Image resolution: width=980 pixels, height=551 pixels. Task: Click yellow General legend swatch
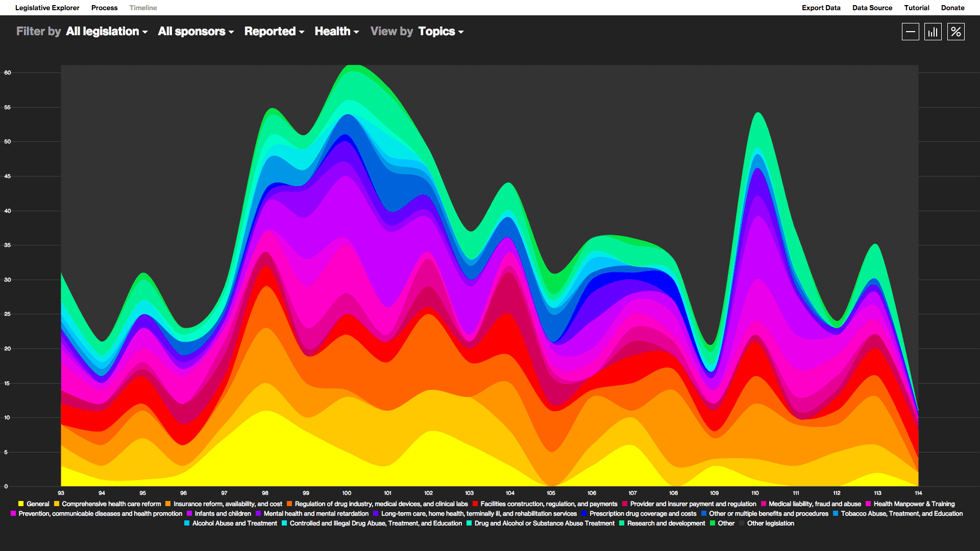[21, 504]
